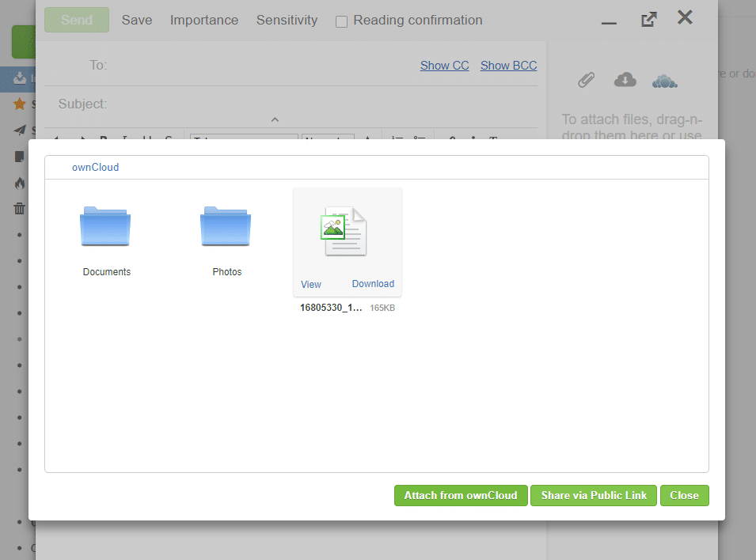The height and width of the screenshot is (560, 756).
Task: Click the ownCloud breadcrumb path
Action: pos(96,167)
